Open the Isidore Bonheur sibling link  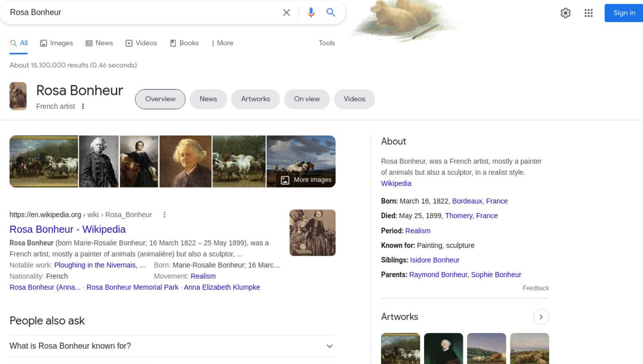point(435,260)
